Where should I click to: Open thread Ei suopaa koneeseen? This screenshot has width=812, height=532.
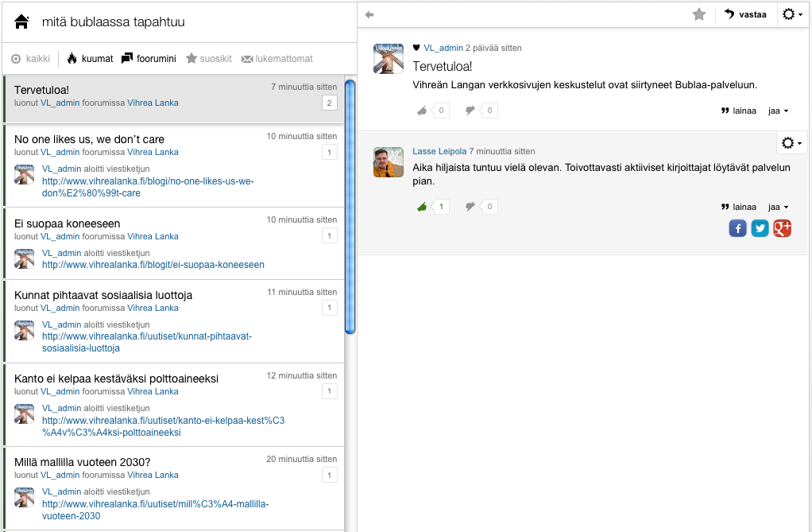point(68,223)
